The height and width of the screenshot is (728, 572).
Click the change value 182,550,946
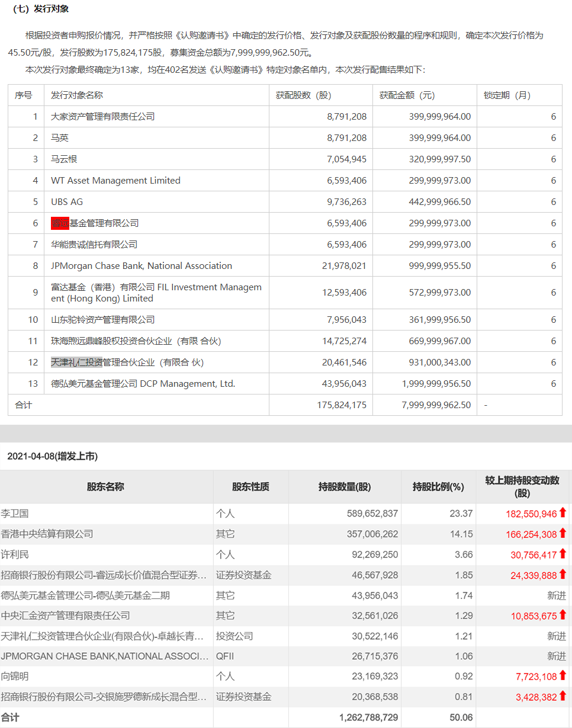(532, 514)
